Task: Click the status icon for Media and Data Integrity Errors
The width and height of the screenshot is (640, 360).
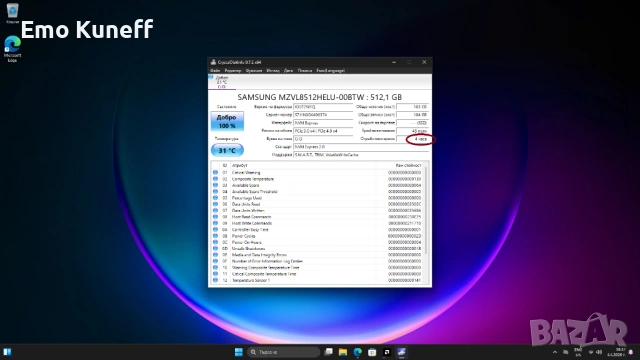Action: [216, 255]
